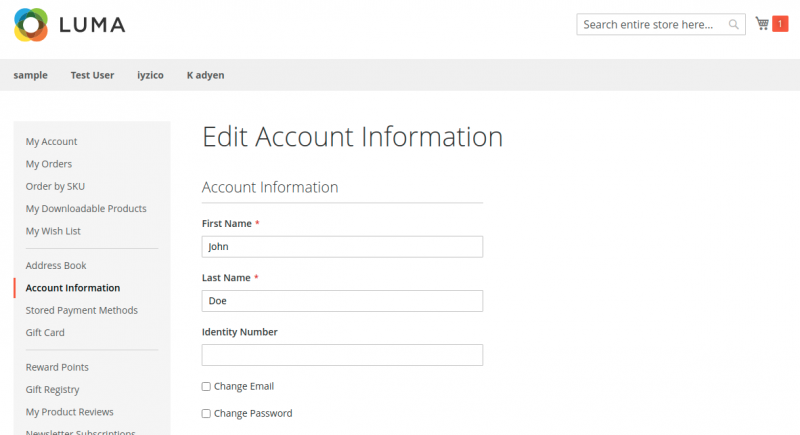Open Stored Payment Methods link
Screen dimensions: 800x435
(x=82, y=310)
